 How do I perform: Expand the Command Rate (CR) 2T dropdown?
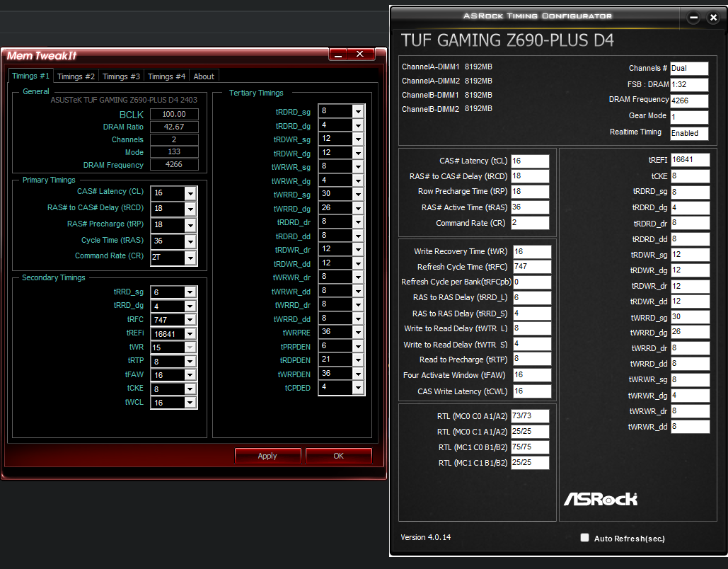click(x=190, y=258)
